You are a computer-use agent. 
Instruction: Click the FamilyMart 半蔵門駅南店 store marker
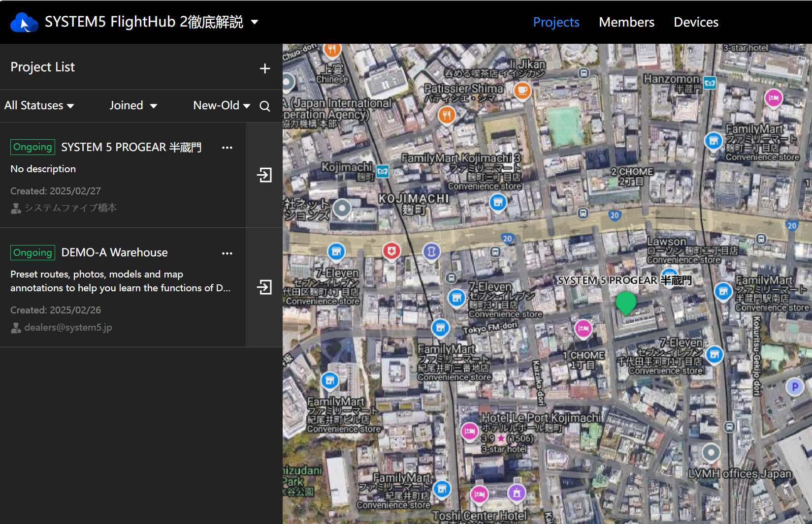pyautogui.click(x=723, y=292)
